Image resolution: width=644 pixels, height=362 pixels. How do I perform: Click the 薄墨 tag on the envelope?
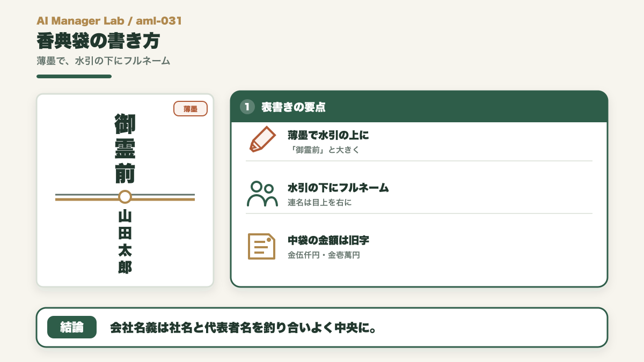[x=191, y=108]
